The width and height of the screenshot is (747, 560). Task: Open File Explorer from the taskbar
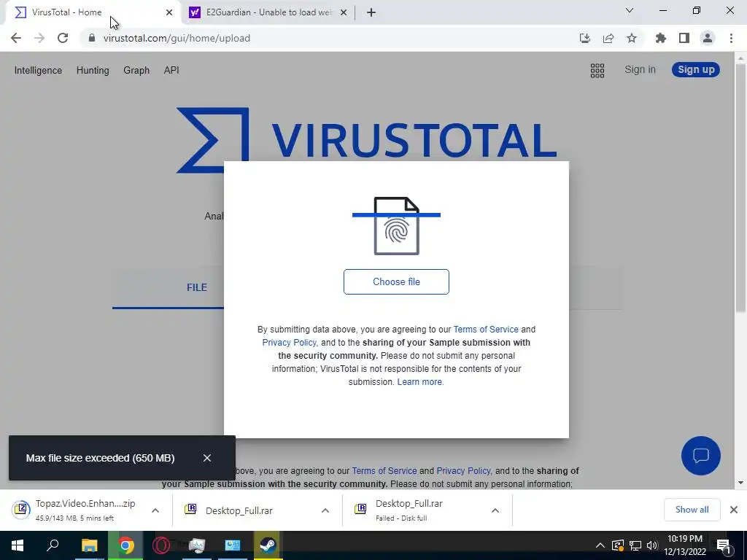[x=89, y=545]
